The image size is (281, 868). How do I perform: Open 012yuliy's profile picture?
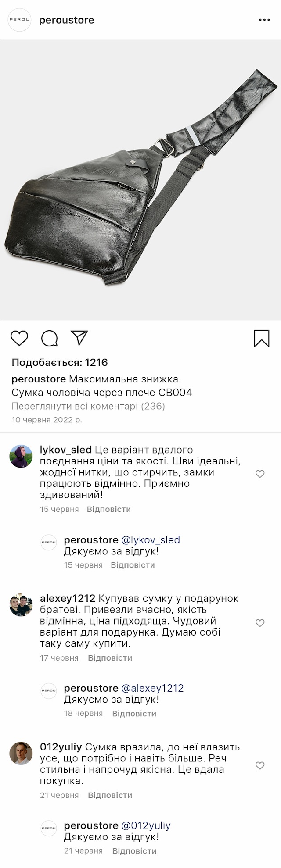click(21, 753)
